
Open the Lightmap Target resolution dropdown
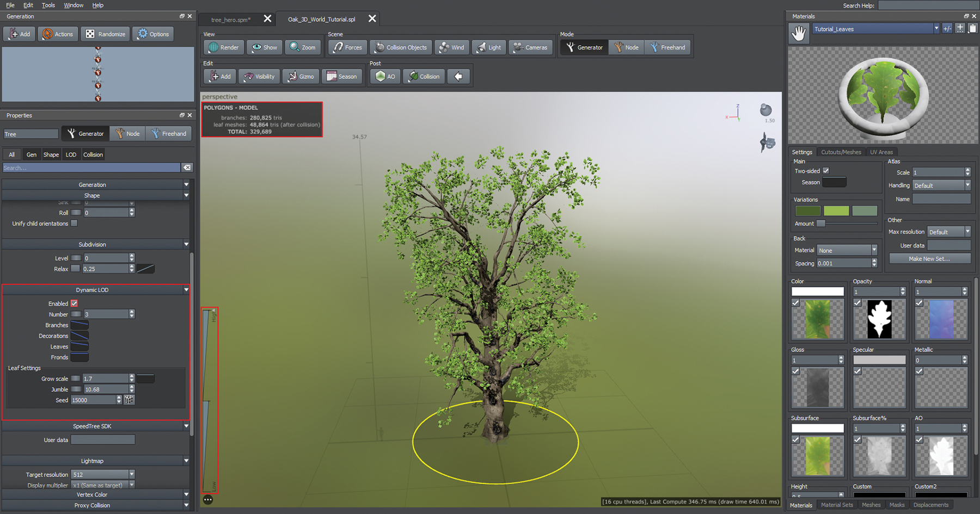(x=103, y=474)
